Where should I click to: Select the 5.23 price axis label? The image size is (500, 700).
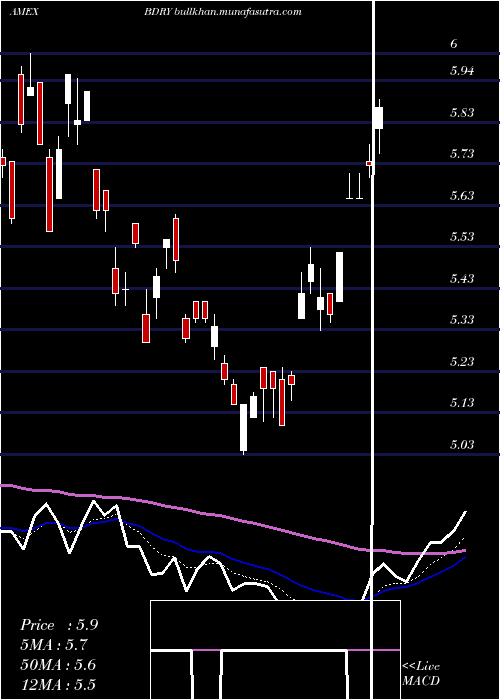462,361
